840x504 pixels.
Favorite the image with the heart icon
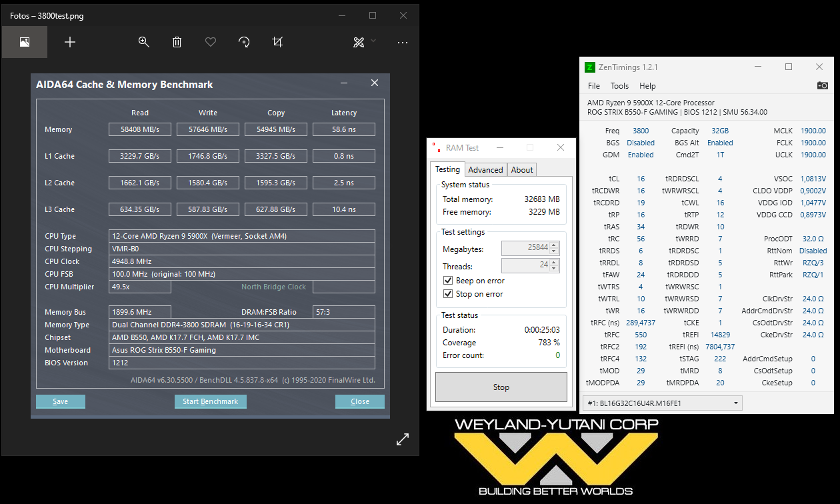211,41
